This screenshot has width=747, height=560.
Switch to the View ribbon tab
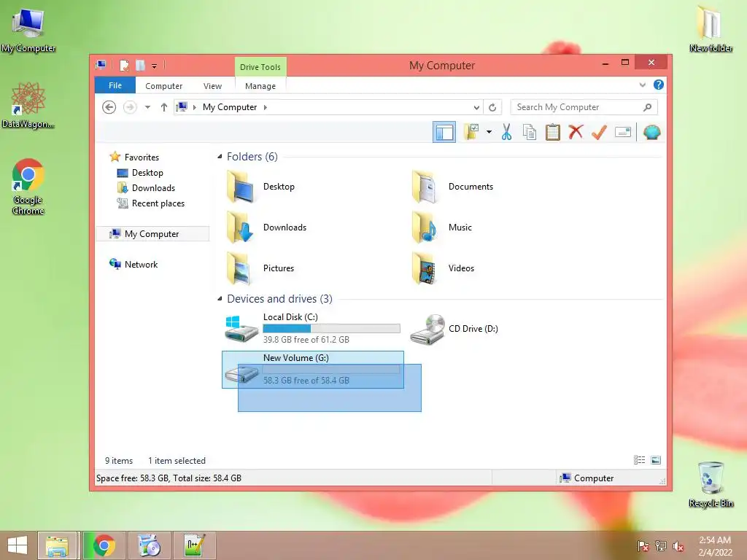[x=212, y=86]
